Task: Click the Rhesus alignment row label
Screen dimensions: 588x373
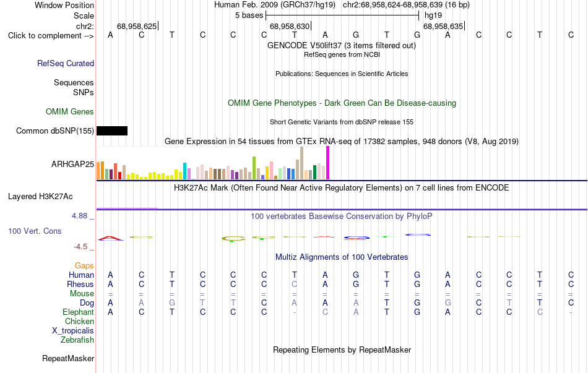Action: (80, 285)
